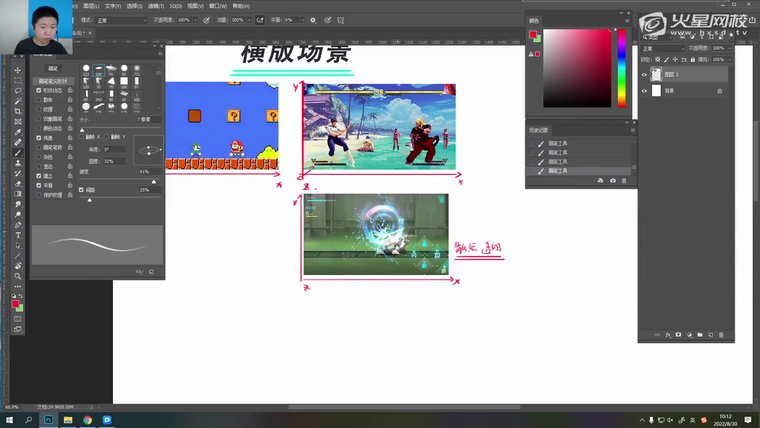Select the Brush tool in the left toolbar

point(18,154)
